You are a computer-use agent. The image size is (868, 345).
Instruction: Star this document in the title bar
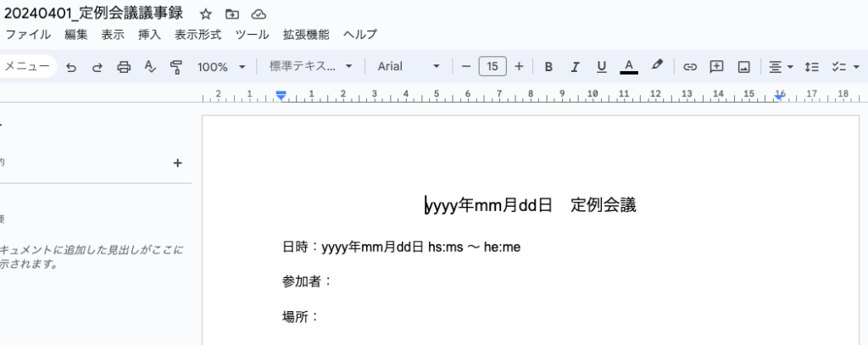[206, 14]
